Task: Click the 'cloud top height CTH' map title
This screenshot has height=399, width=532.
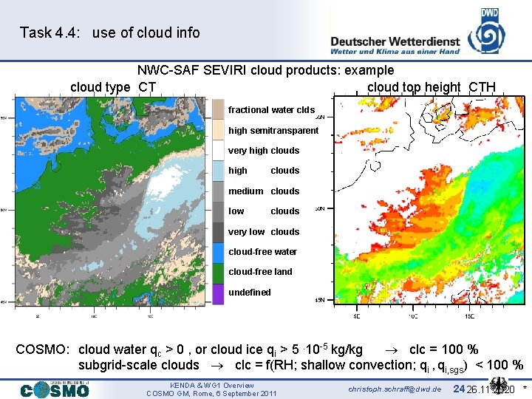Action: (432, 87)
